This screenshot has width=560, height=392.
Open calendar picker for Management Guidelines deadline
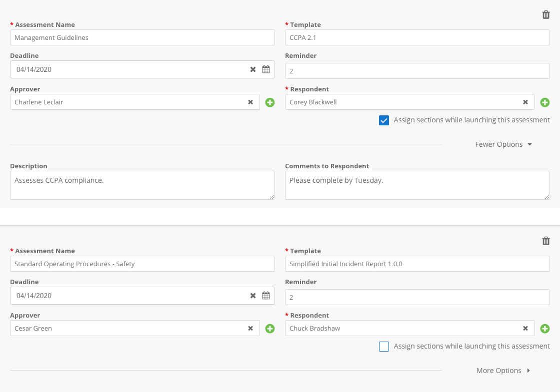(x=266, y=69)
